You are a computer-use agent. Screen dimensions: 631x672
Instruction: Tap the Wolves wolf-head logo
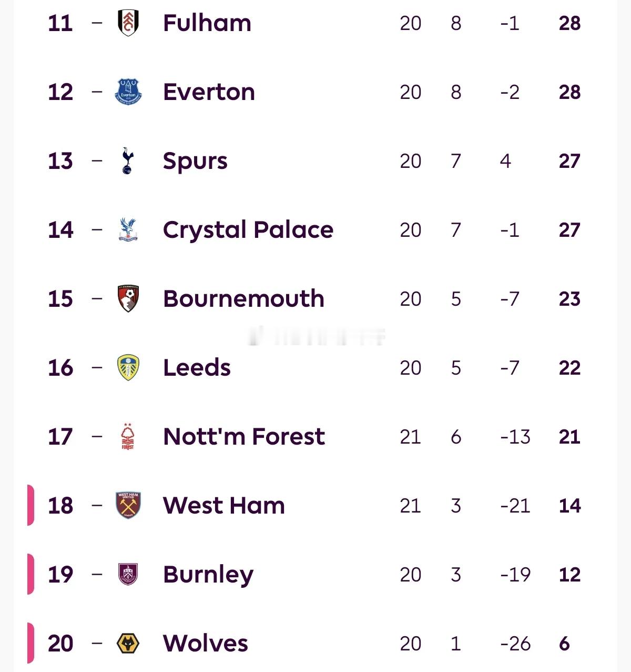[128, 643]
